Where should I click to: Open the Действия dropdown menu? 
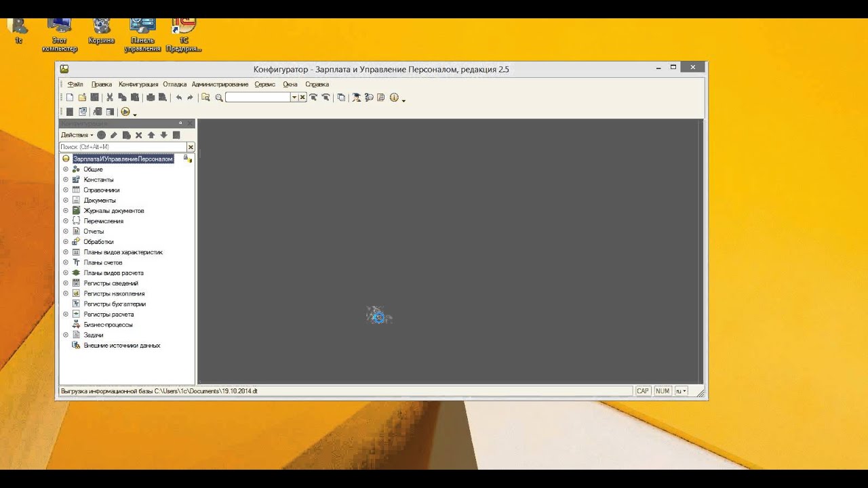point(77,136)
